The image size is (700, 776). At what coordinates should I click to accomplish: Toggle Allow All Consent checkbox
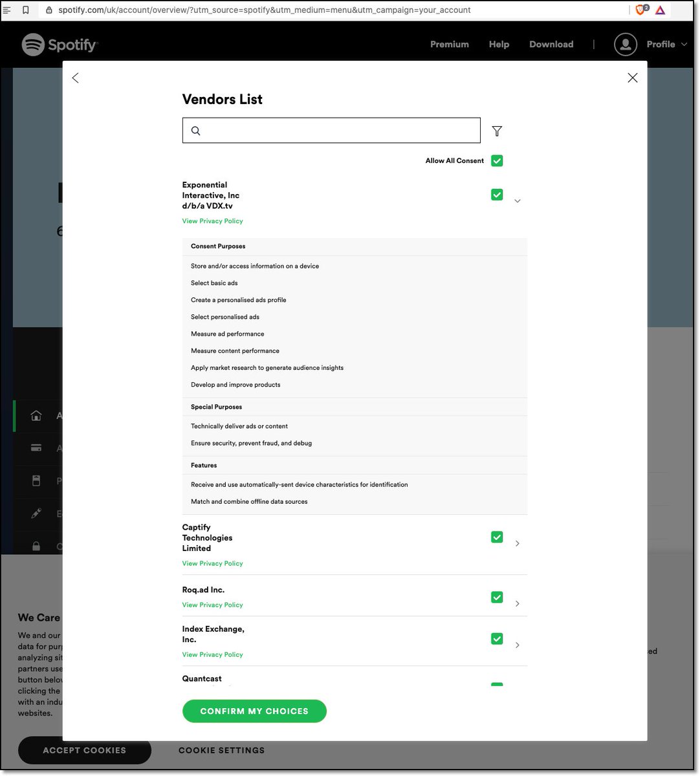point(497,160)
